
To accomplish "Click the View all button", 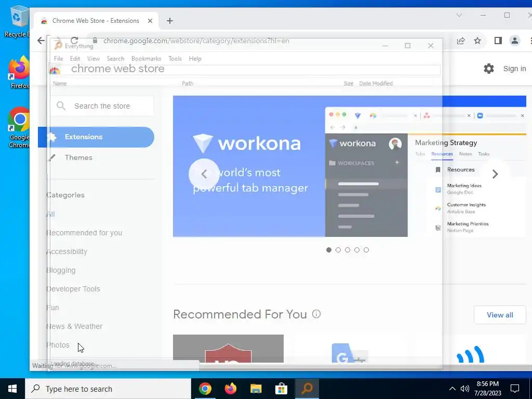I will [500, 315].
